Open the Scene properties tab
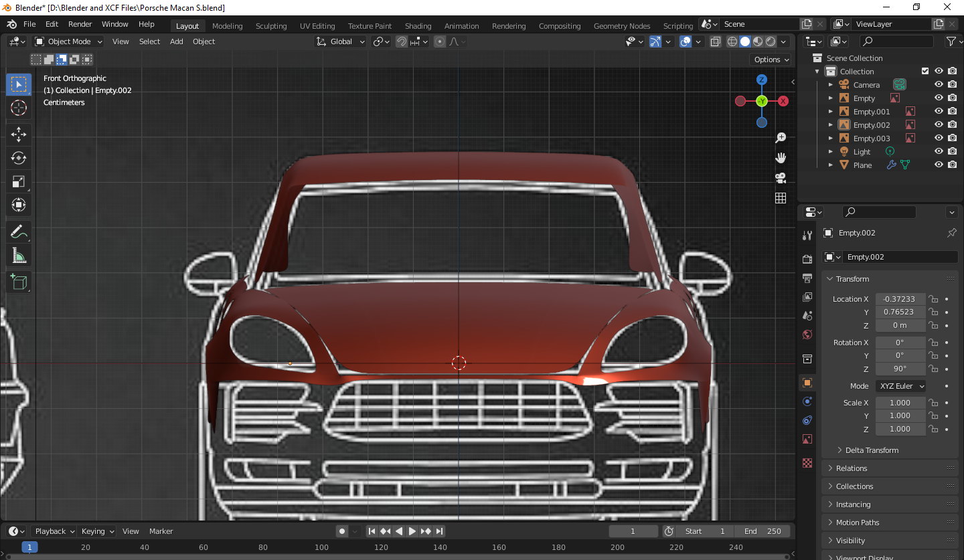 coord(807,316)
